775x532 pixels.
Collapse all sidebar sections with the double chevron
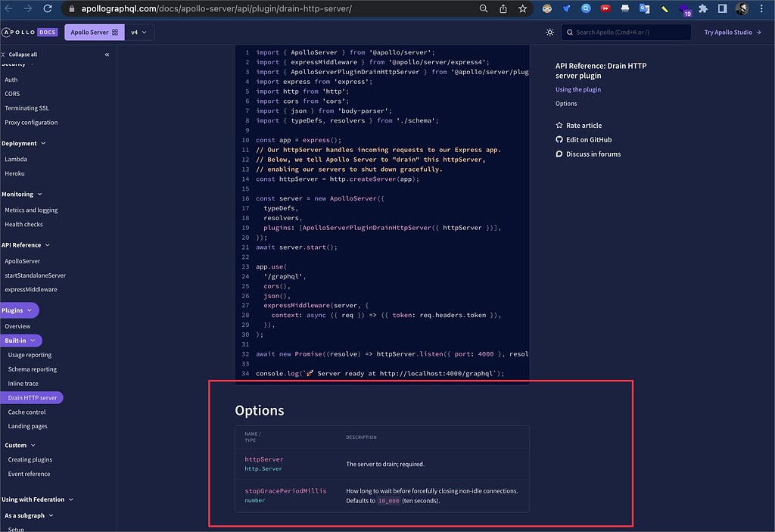[x=106, y=54]
